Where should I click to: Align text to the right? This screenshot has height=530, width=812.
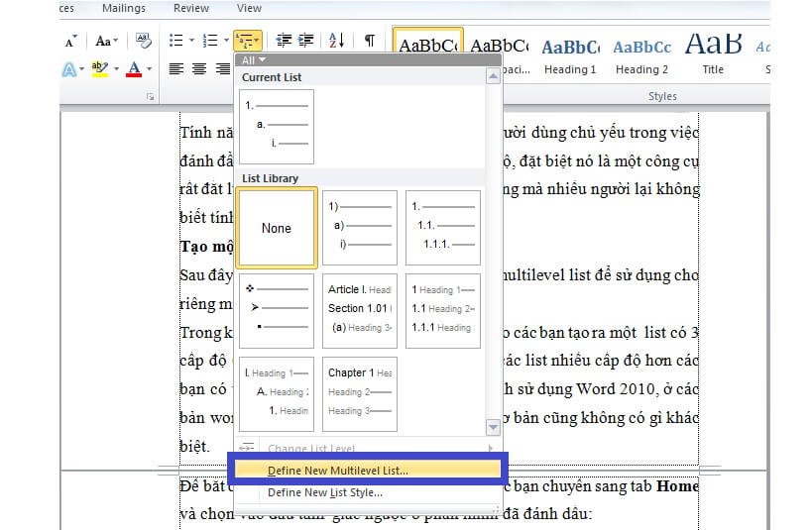click(x=223, y=68)
